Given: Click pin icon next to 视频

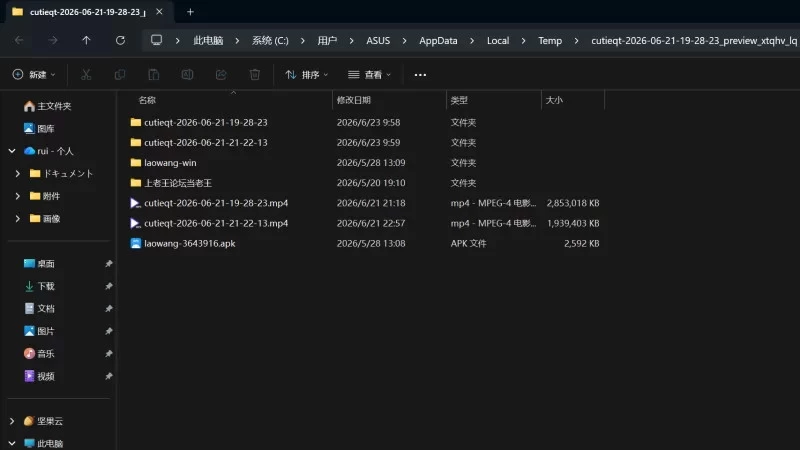Looking at the screenshot, I should coord(109,376).
